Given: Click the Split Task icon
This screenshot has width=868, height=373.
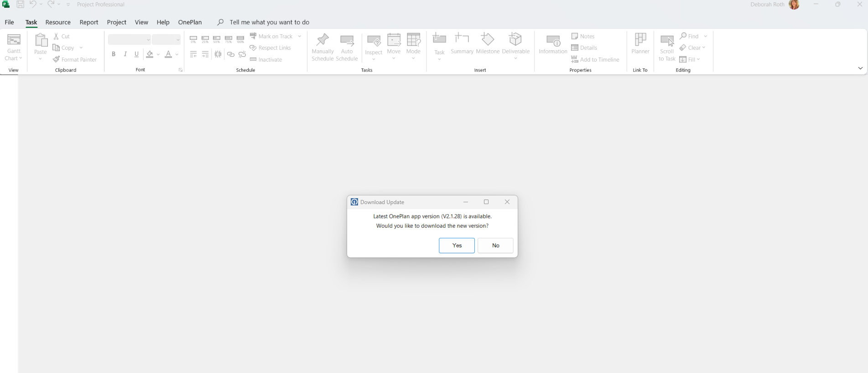Looking at the screenshot, I should [x=218, y=54].
